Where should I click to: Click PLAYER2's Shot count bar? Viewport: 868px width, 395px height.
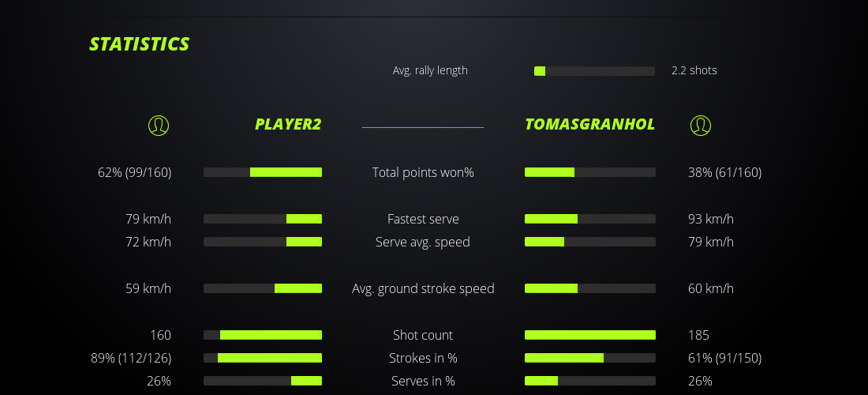263,335
